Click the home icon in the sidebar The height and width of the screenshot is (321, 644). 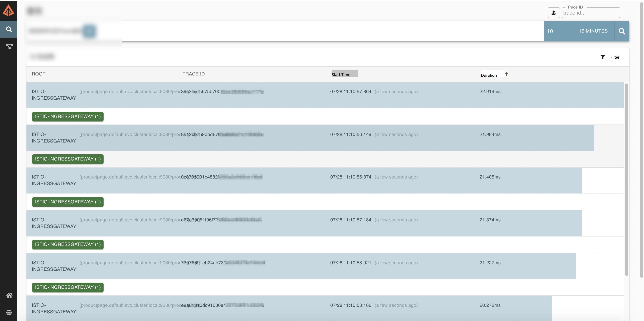[x=9, y=295]
